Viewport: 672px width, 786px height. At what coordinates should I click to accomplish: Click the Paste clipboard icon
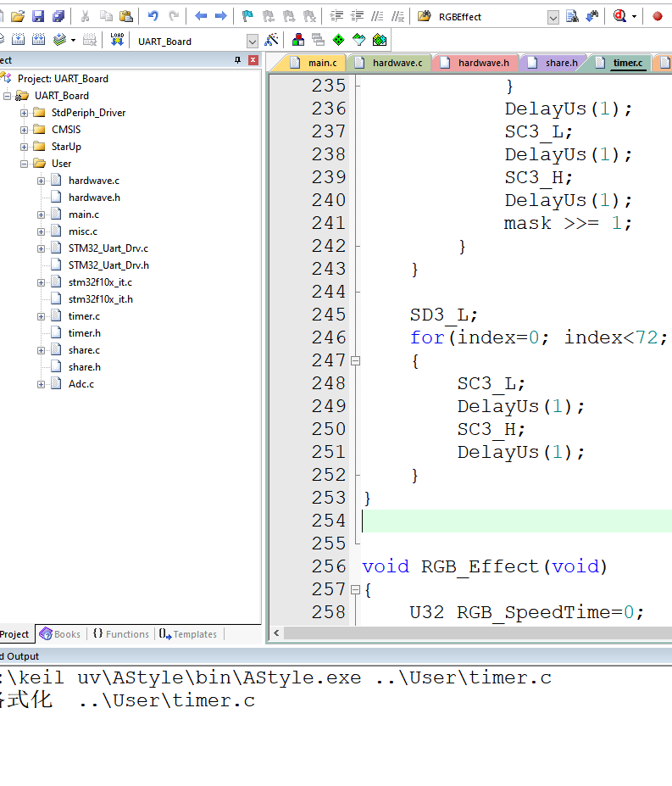click(126, 17)
